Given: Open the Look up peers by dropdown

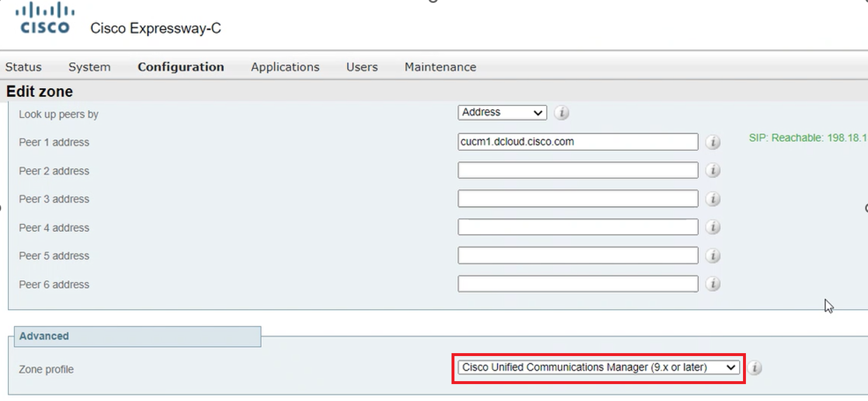Looking at the screenshot, I should click(x=502, y=113).
